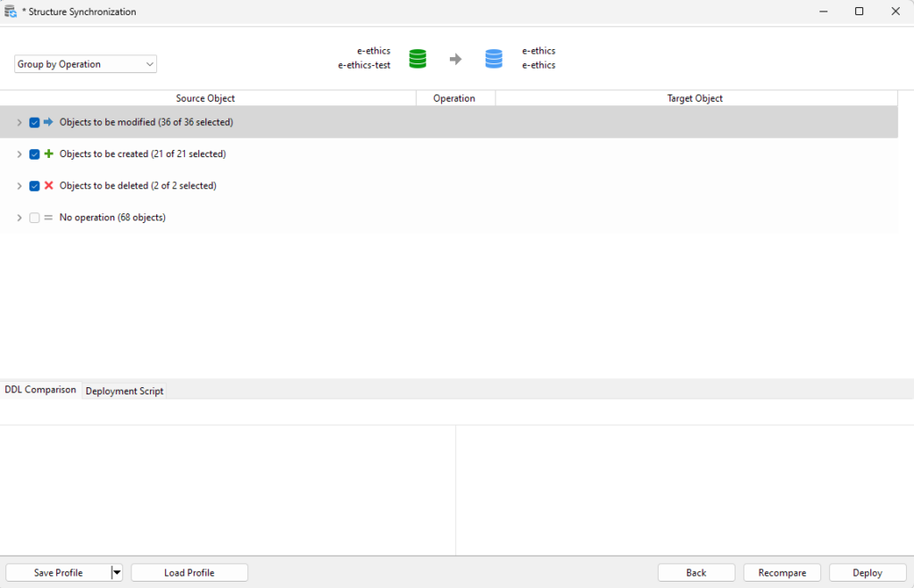Enable the No operation checkbox
The height and width of the screenshot is (588, 914).
pyautogui.click(x=34, y=218)
